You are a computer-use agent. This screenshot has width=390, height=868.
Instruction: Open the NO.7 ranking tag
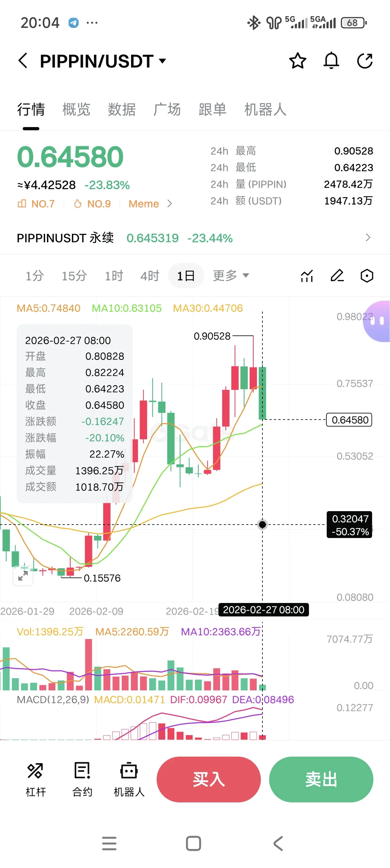pos(36,204)
